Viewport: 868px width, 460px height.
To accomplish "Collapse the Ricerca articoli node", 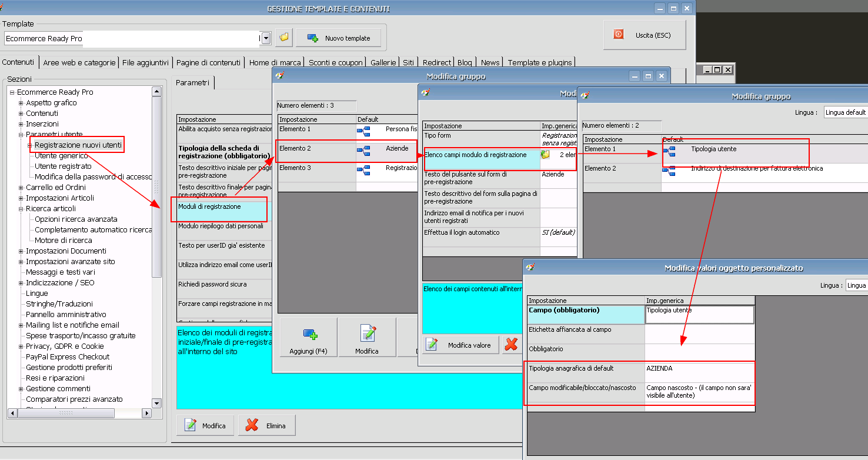I will click(x=21, y=209).
